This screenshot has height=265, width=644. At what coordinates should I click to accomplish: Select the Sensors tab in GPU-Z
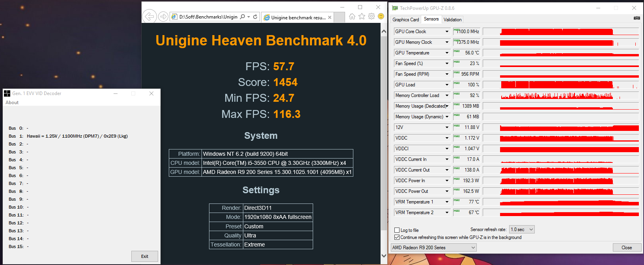pos(431,19)
